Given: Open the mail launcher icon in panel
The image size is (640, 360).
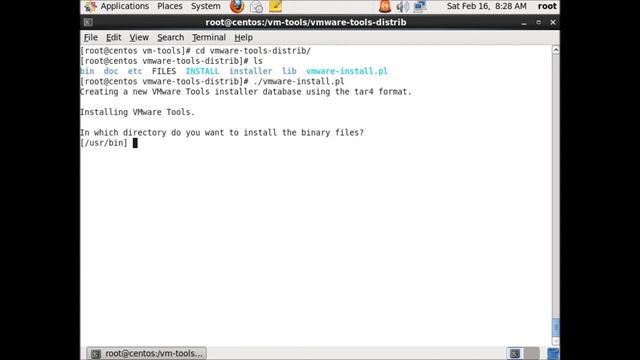Looking at the screenshot, I should tap(256, 7).
